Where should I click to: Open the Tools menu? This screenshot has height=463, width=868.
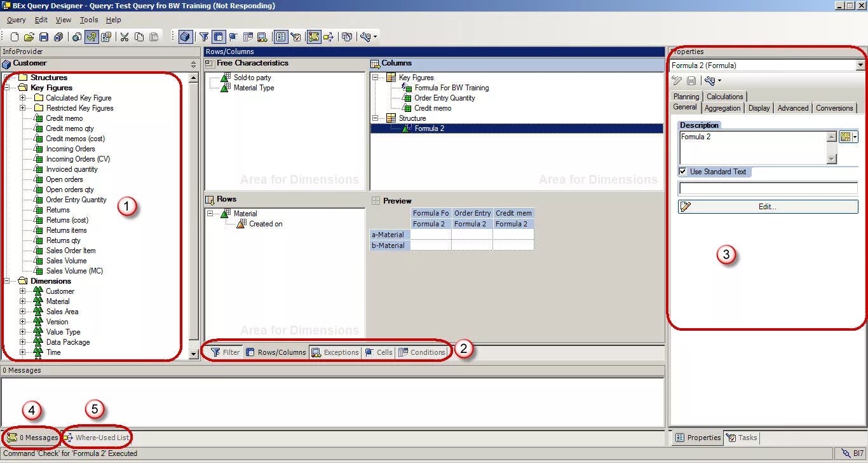point(88,20)
